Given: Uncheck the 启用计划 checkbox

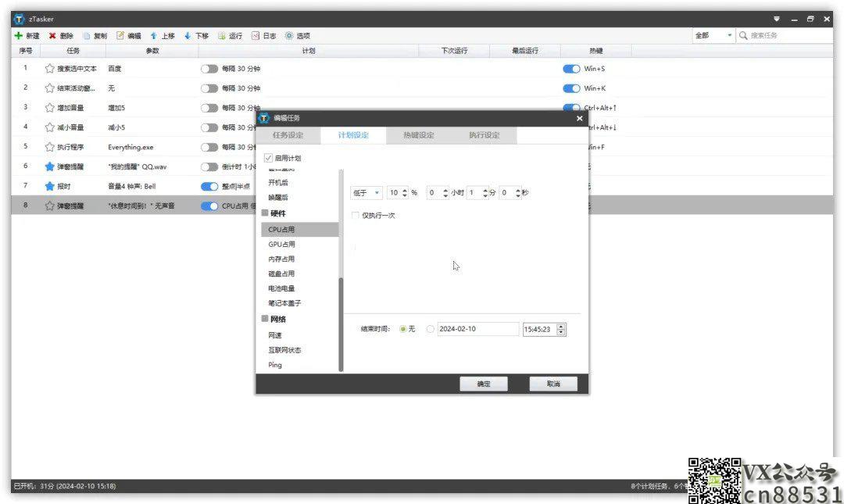Looking at the screenshot, I should (x=269, y=158).
